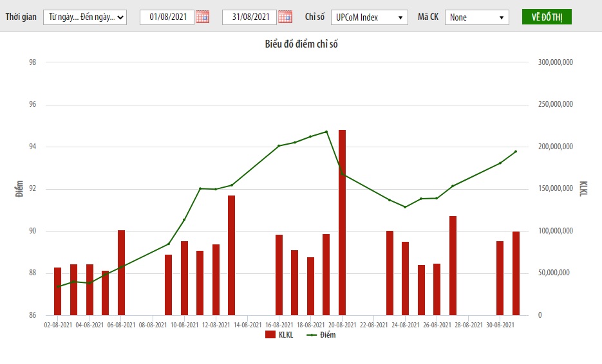The width and height of the screenshot is (602, 364).
Task: Click the 'Thời gian' label
Action: (21, 17)
